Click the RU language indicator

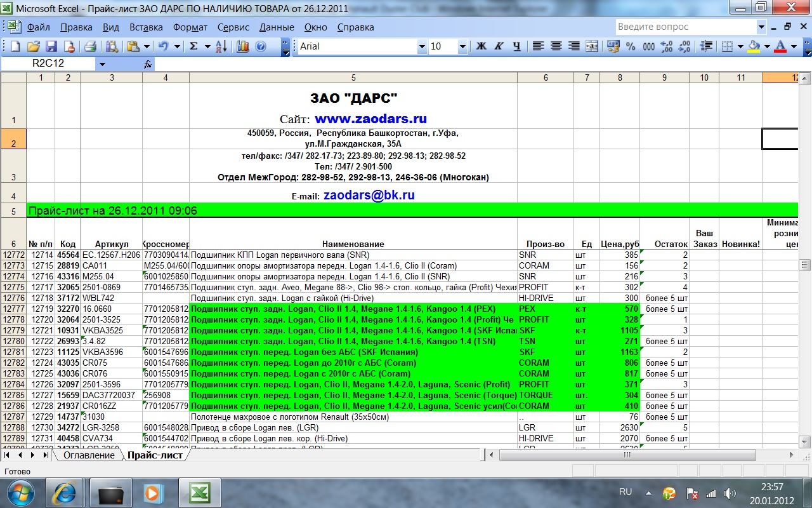(625, 492)
